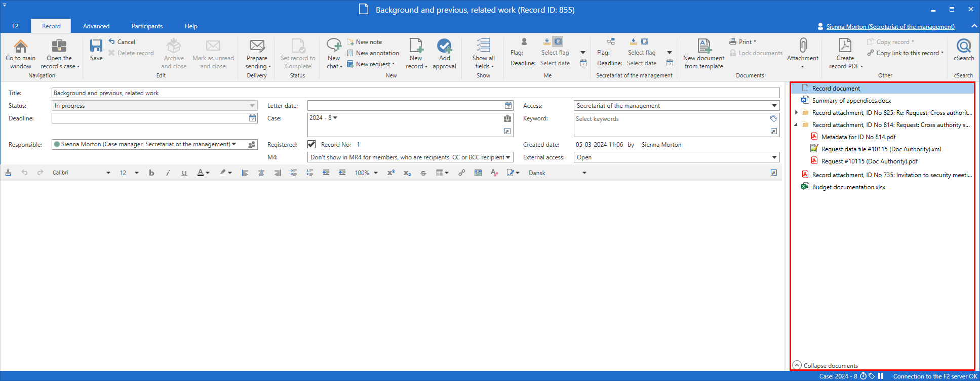Image resolution: width=980 pixels, height=381 pixels.
Task: Open the Help tab
Action: pyautogui.click(x=191, y=26)
